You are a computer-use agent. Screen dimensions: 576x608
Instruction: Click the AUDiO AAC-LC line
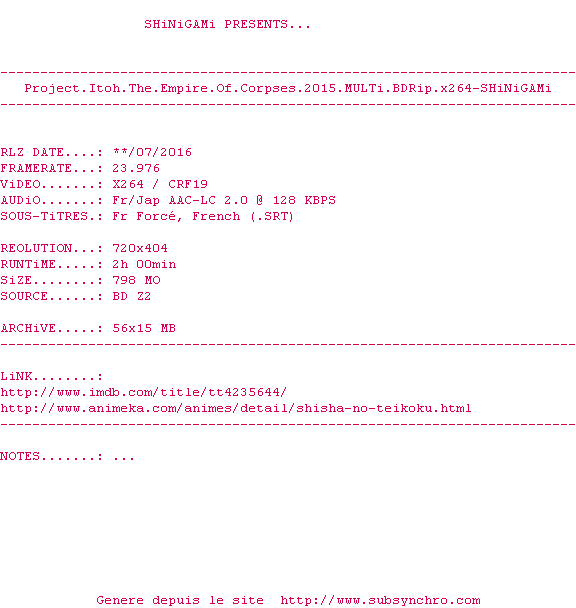click(x=168, y=200)
